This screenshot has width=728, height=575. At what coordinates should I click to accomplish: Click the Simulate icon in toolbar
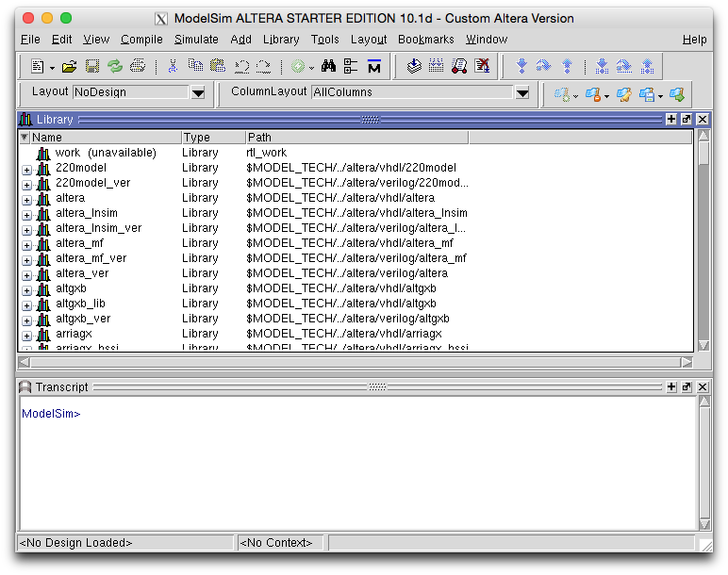tap(459, 66)
